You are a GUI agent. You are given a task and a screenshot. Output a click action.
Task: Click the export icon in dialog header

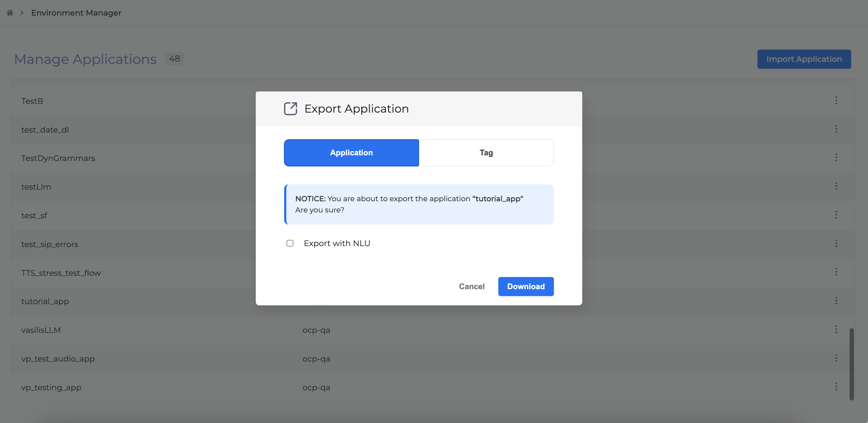[x=290, y=109]
